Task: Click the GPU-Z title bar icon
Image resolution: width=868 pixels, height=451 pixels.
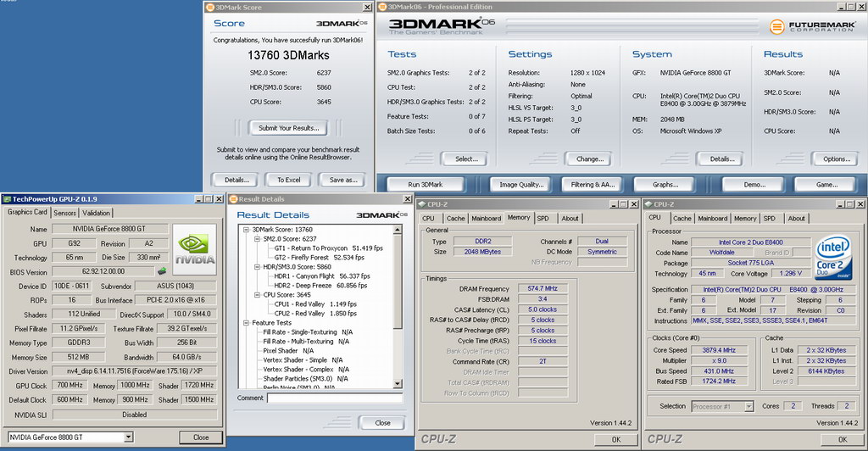Action: [x=6, y=198]
